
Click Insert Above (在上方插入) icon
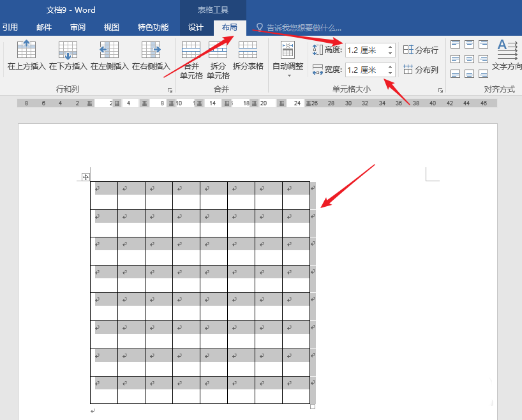pyautogui.click(x=26, y=49)
